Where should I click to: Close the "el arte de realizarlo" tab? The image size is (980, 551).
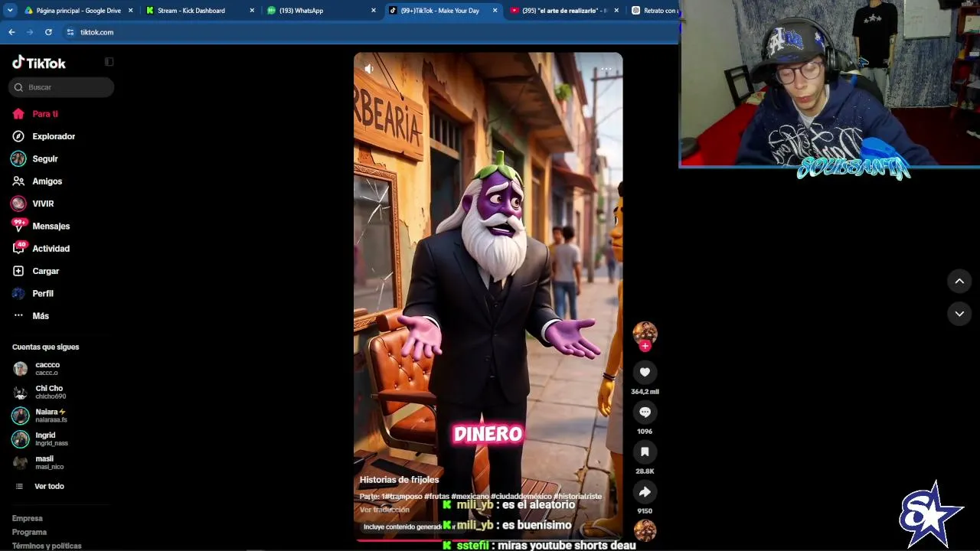click(x=616, y=11)
